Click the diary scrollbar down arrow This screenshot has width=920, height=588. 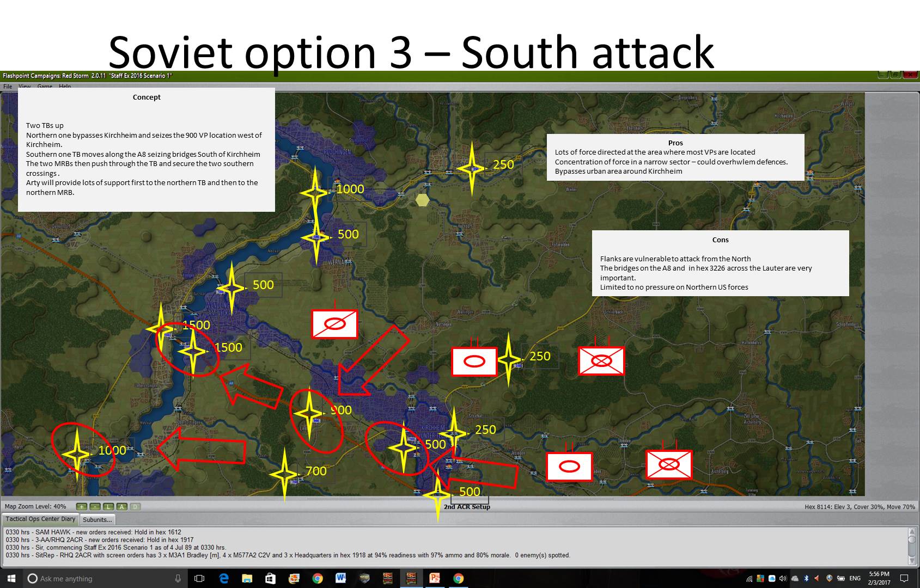click(x=912, y=561)
